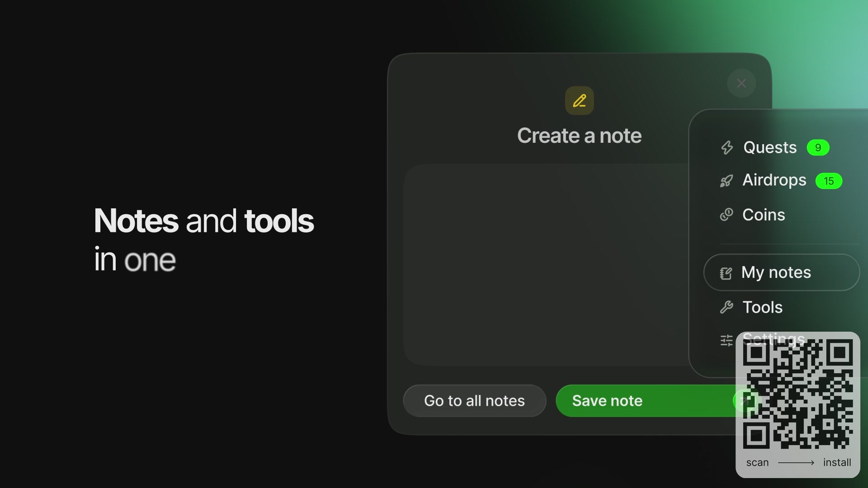The image size is (868, 488).
Task: Click the yellow pencil edit icon
Action: click(580, 100)
